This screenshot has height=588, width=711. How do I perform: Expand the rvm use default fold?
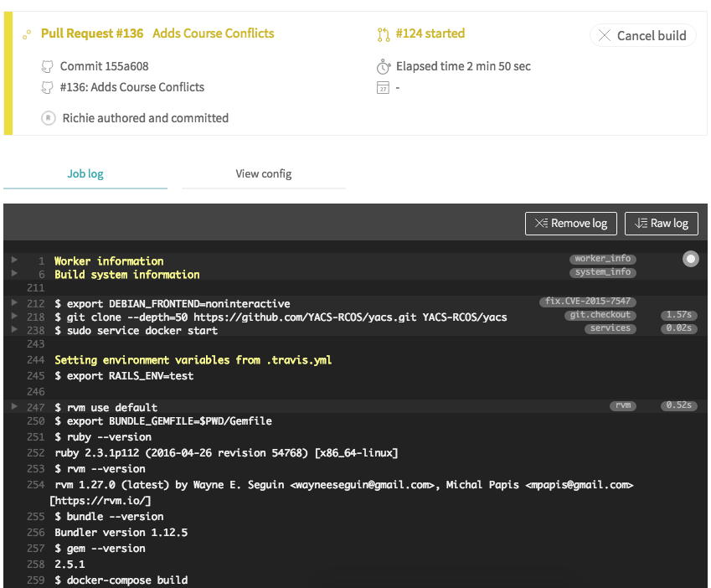[14, 406]
